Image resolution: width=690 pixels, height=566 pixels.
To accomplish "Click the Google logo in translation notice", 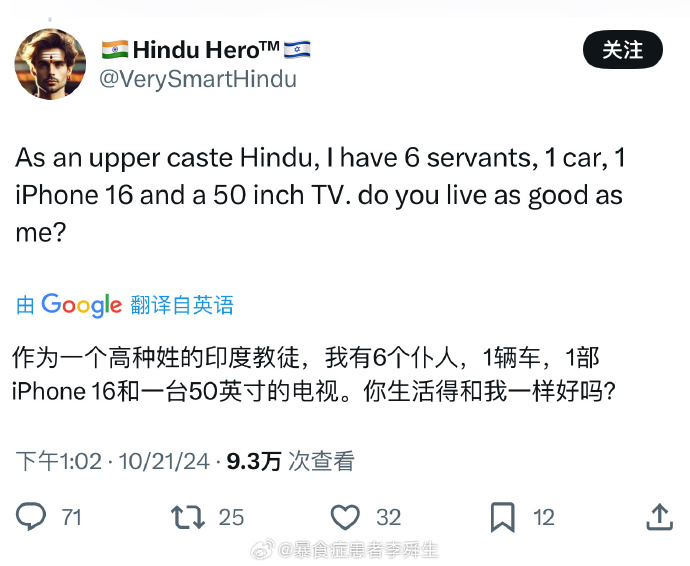I will [81, 305].
